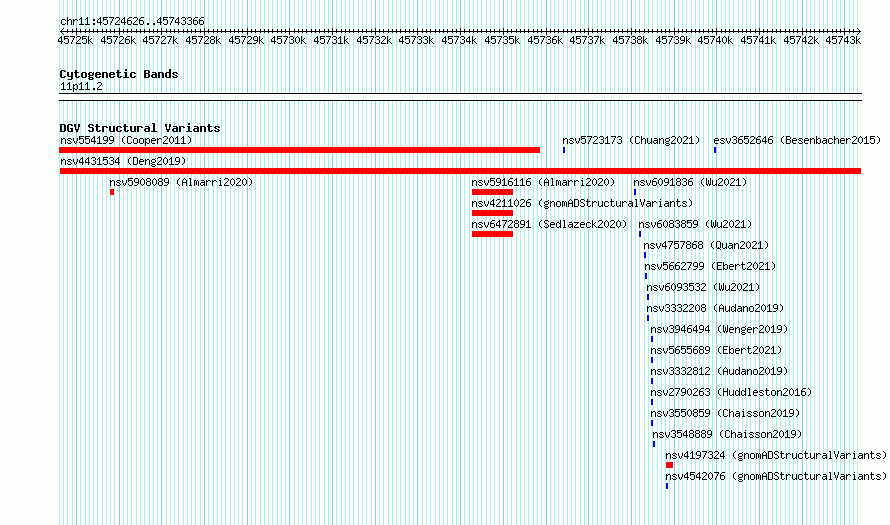Click the 45730k ruler tick label

288,40
